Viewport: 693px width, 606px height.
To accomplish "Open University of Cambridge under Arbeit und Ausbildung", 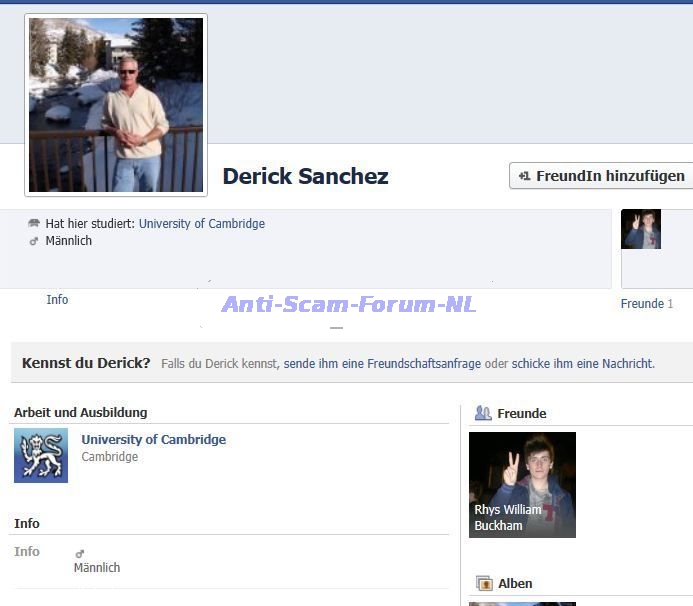I will [153, 440].
